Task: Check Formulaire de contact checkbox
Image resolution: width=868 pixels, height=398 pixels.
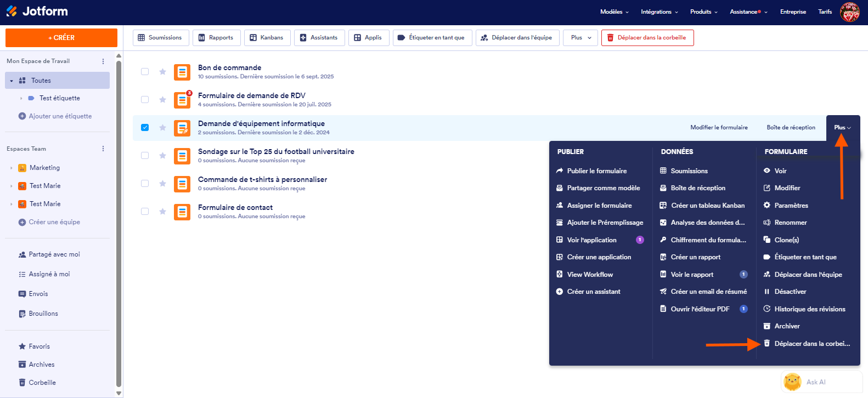Action: point(145,211)
